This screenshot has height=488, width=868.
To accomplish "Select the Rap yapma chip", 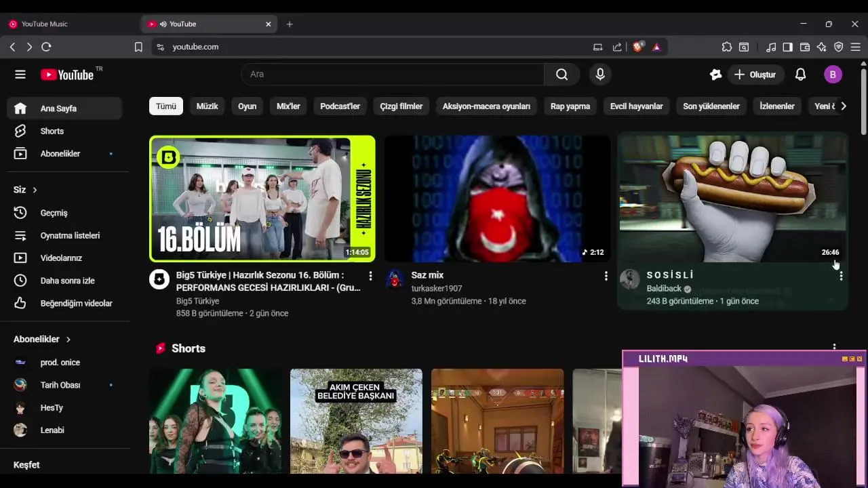I will (570, 106).
